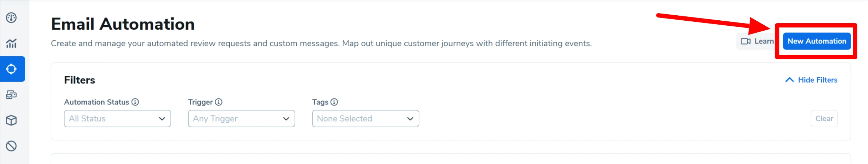This screenshot has width=868, height=164.
Task: Open the analytics chart icon in sidebar
Action: (x=11, y=43)
